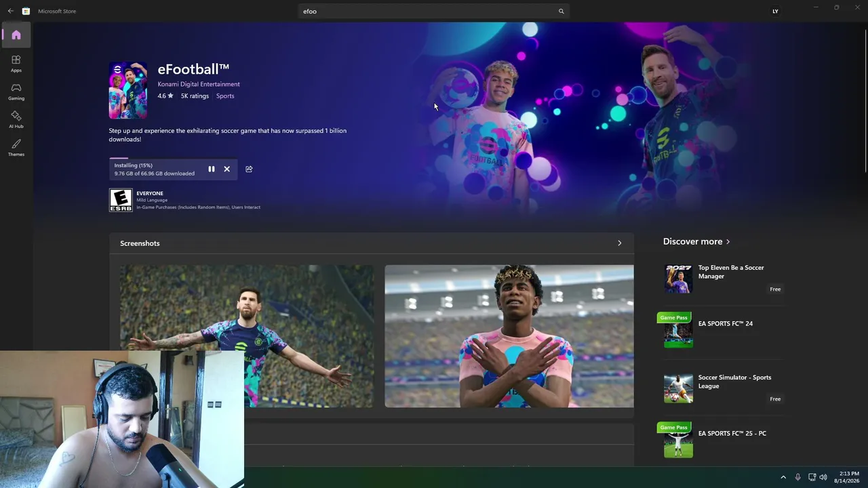The image size is (868, 488).
Task: Minimize the Microsoft Store window
Action: pyautogui.click(x=816, y=7)
